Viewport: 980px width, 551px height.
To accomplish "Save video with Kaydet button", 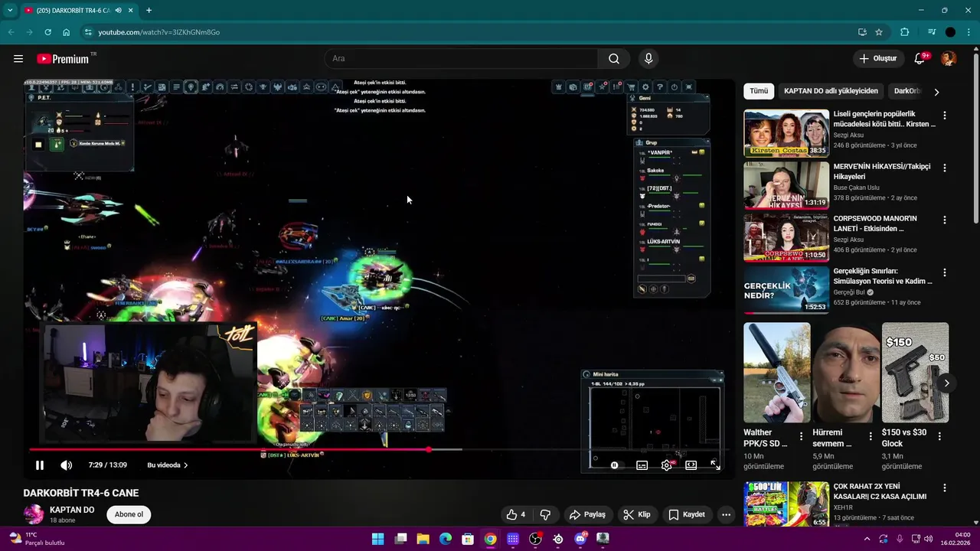I will (x=687, y=514).
